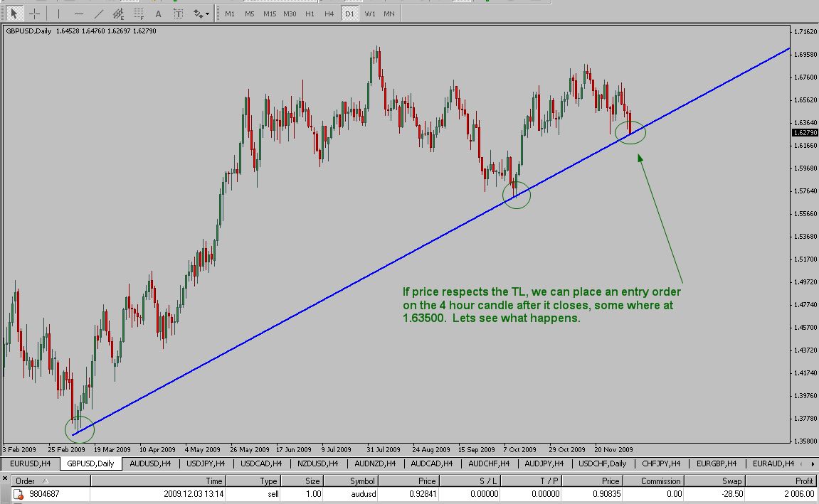Open the EURUSD,H4 chart tab
Screen dimensions: 819x504
(30, 463)
